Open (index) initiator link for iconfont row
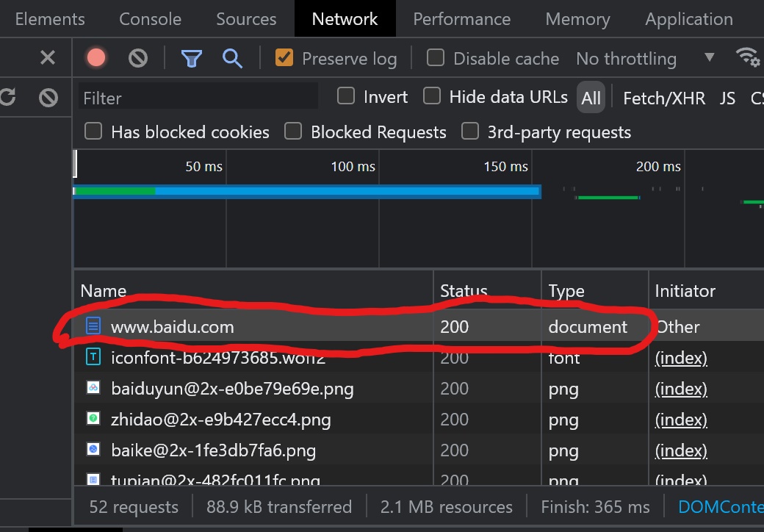 point(681,358)
